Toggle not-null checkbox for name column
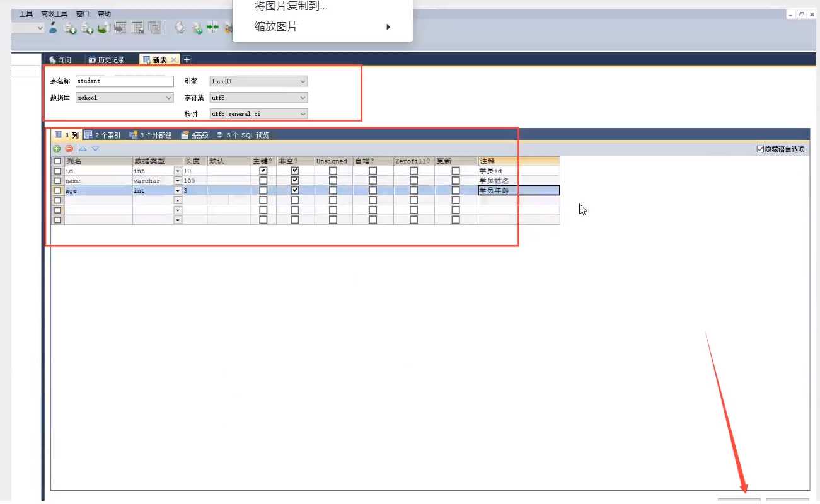The width and height of the screenshot is (820, 504). point(295,181)
